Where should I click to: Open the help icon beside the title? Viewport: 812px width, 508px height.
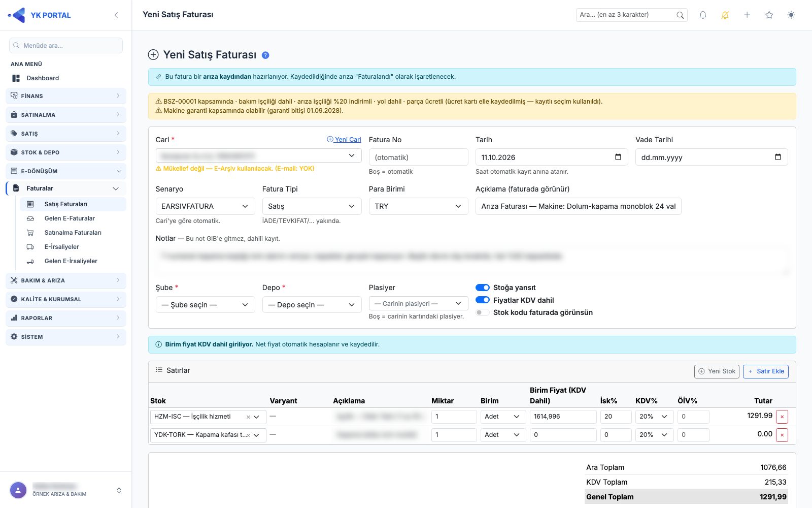265,55
